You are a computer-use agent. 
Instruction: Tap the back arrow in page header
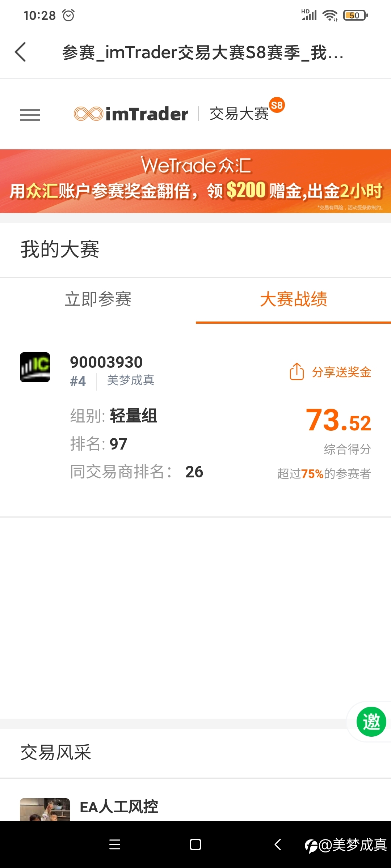tap(21, 52)
